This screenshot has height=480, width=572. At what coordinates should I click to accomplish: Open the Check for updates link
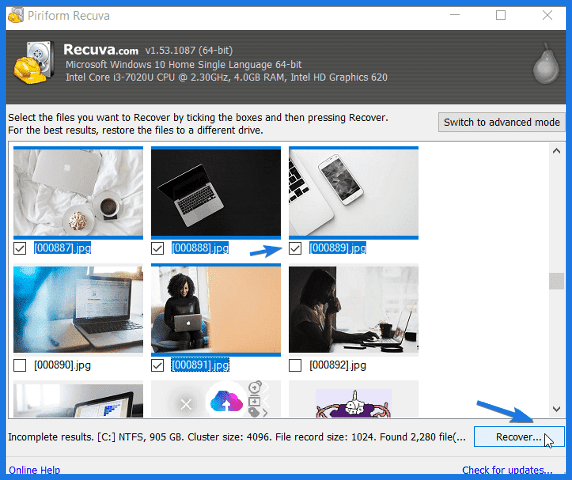click(507, 470)
